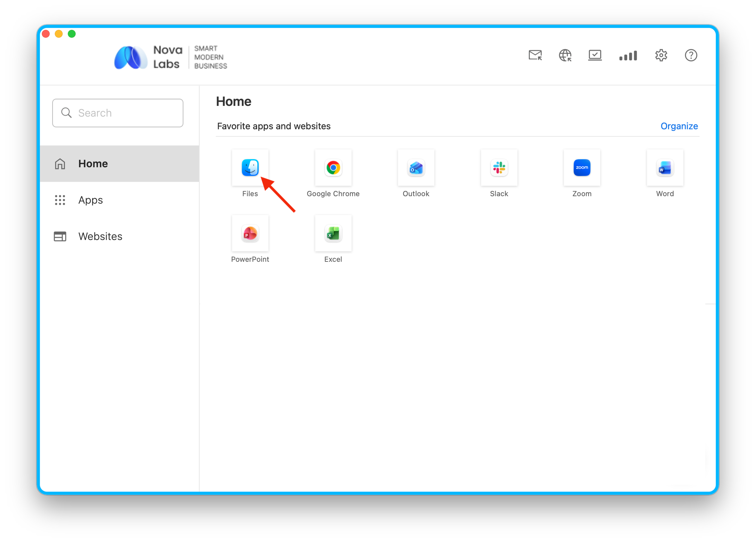Launch Slack from favorites

point(499,167)
